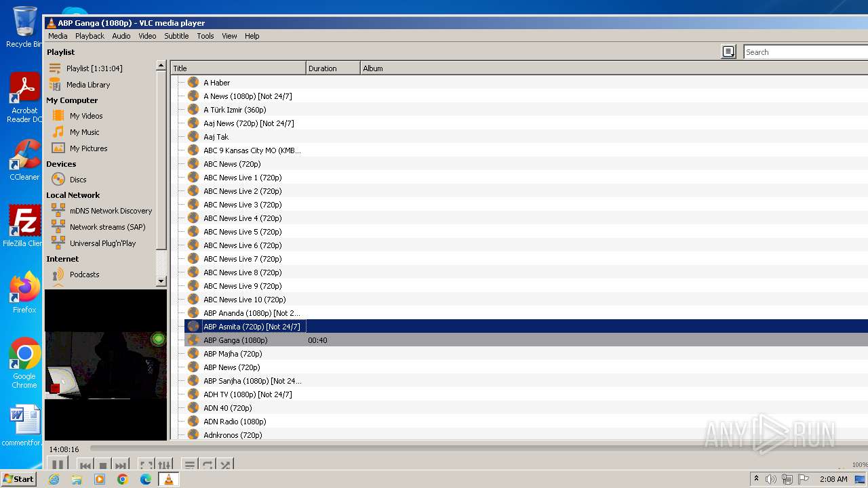The image size is (868, 488).
Task: Open the Help menu
Action: [x=252, y=36]
